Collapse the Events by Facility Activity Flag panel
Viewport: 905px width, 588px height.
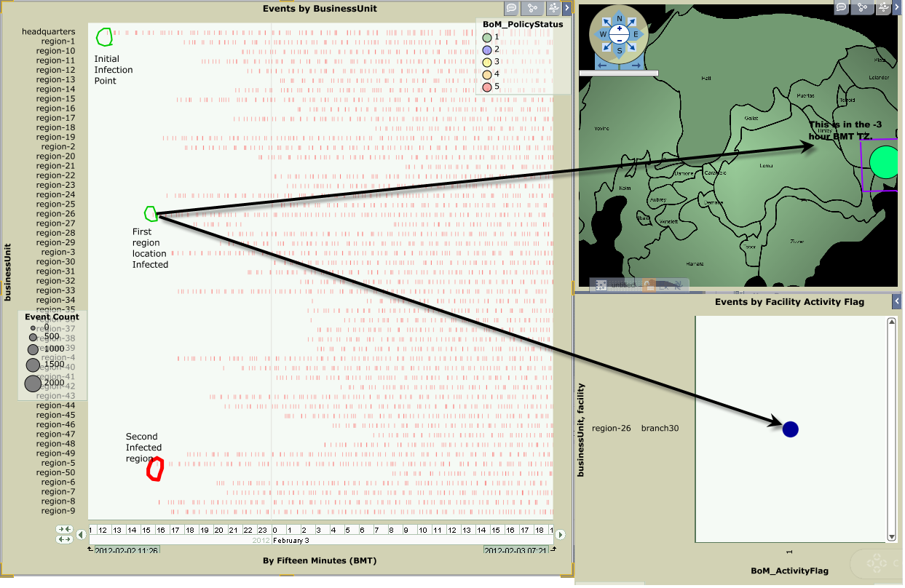897,301
